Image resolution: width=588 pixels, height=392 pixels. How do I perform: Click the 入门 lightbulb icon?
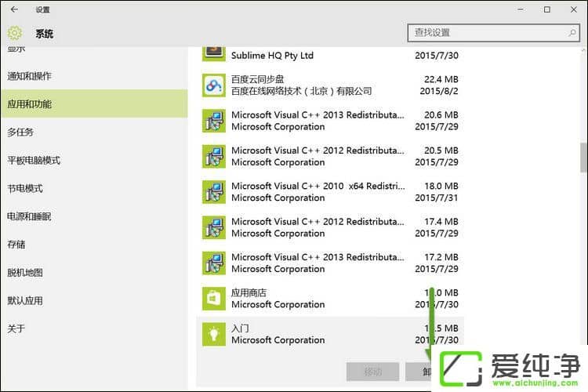tap(214, 334)
